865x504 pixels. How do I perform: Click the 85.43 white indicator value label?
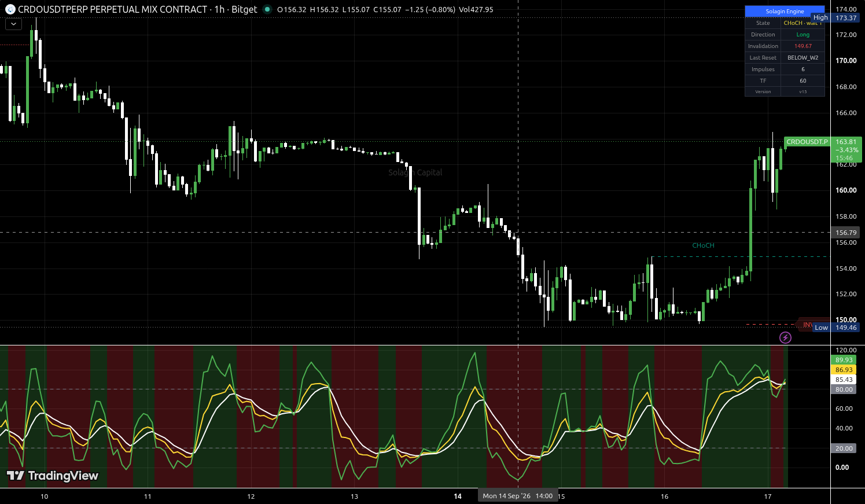tap(844, 380)
